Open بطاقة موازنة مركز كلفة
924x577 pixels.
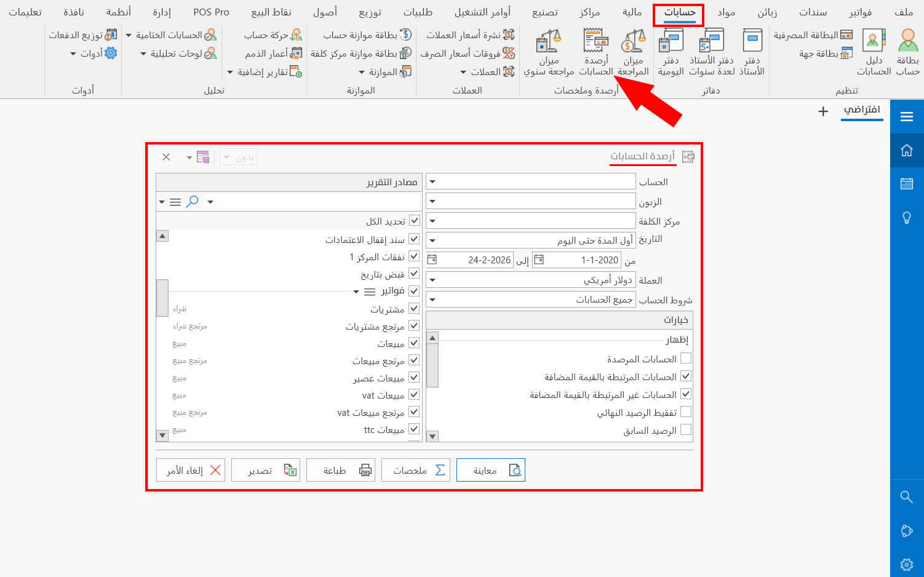pyautogui.click(x=361, y=54)
